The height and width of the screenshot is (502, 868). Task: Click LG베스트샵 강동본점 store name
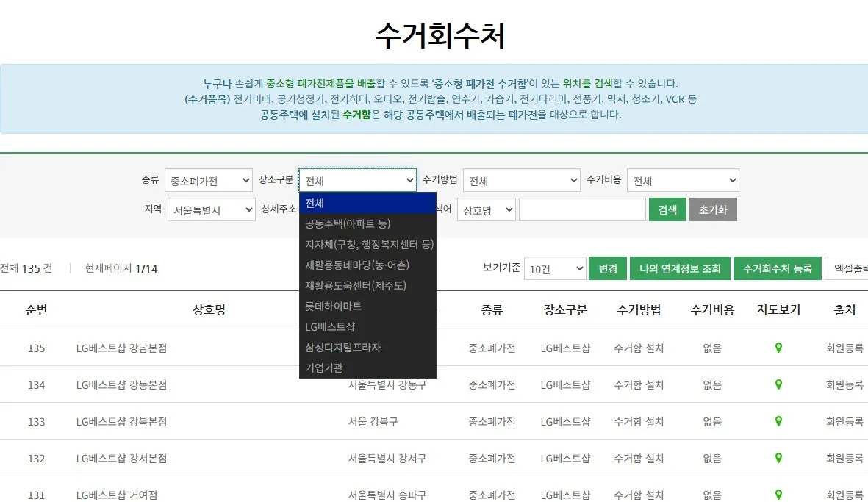121,384
